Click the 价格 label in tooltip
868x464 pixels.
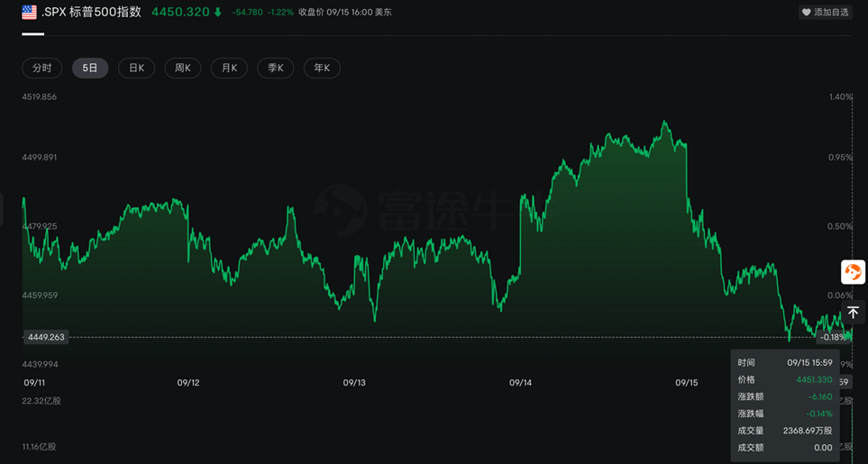click(746, 380)
